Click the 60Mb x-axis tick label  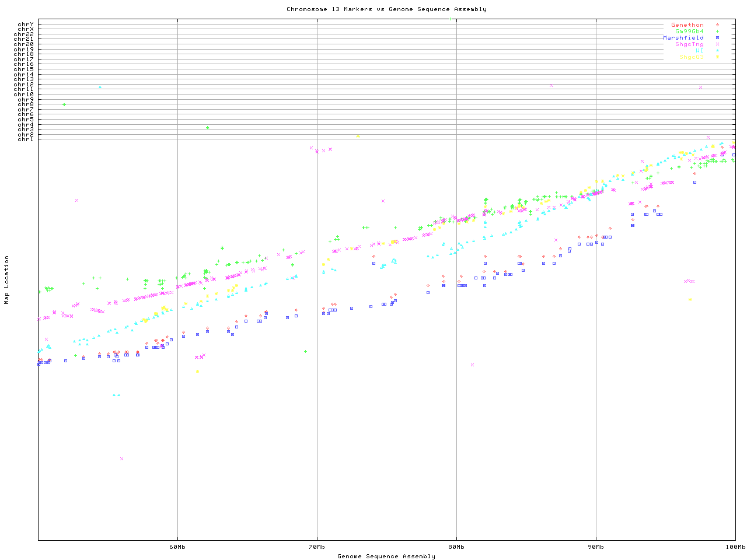[x=177, y=547]
